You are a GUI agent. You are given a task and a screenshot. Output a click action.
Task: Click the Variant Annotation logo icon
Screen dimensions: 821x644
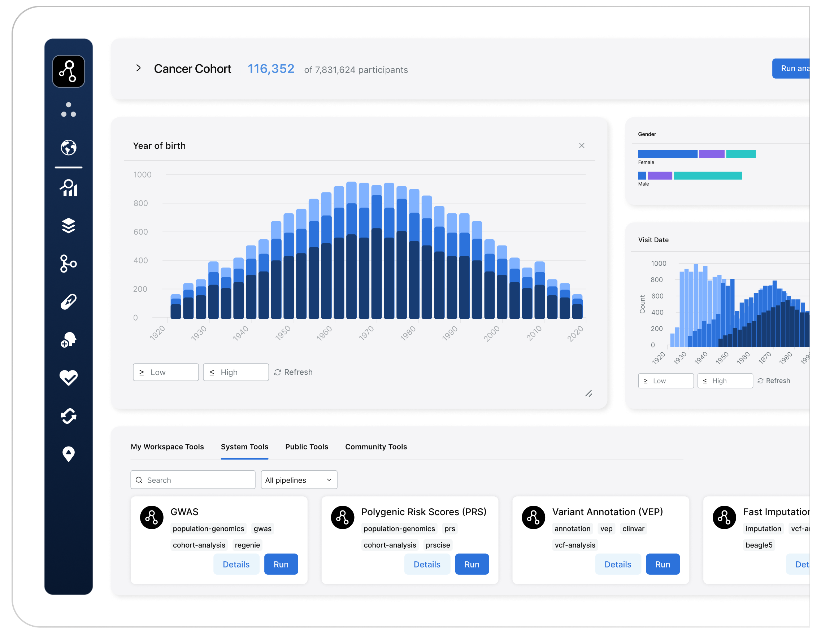point(534,518)
